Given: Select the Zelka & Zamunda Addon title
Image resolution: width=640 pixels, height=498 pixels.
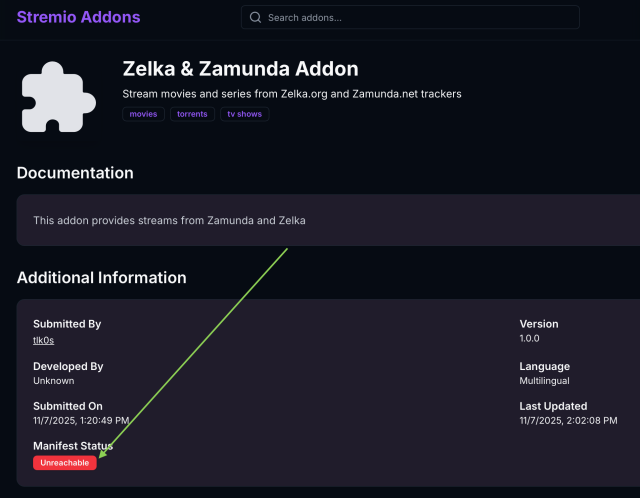Looking at the screenshot, I should (240, 69).
